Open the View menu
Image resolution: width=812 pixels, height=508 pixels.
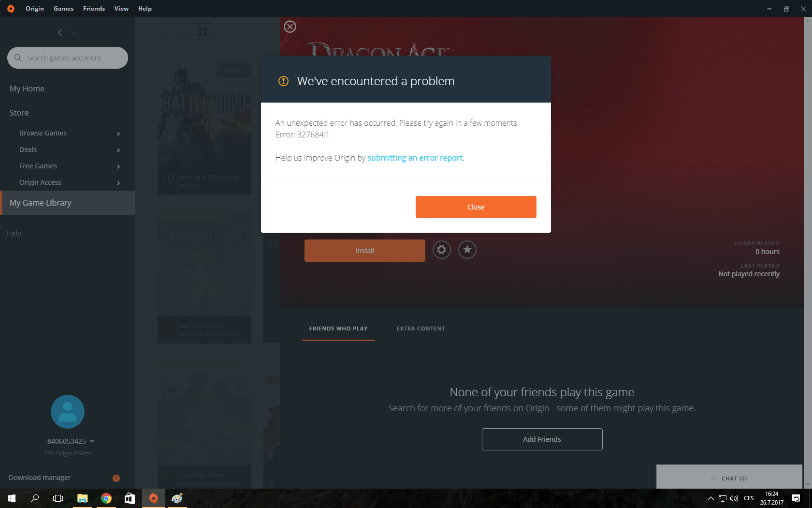121,9
